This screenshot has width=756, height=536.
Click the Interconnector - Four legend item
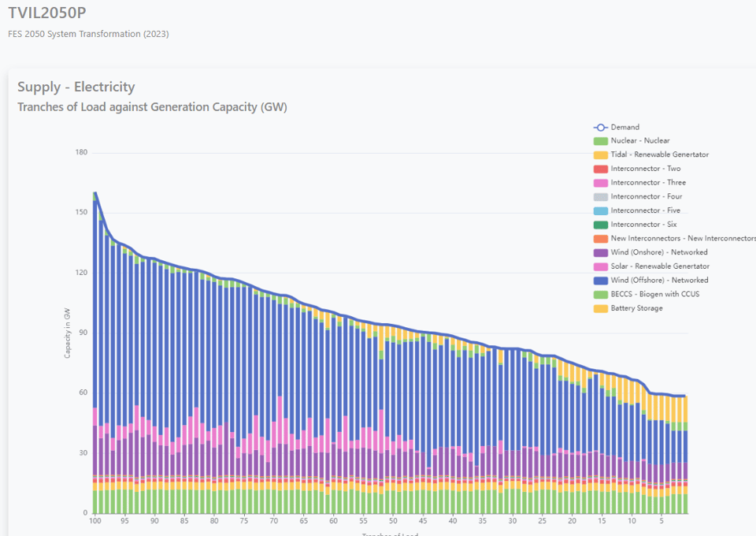(638, 197)
